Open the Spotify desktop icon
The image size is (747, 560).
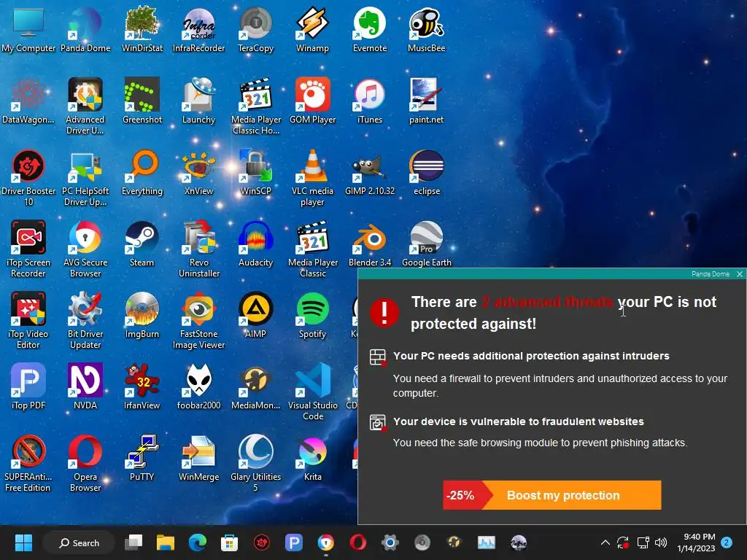pos(312,315)
